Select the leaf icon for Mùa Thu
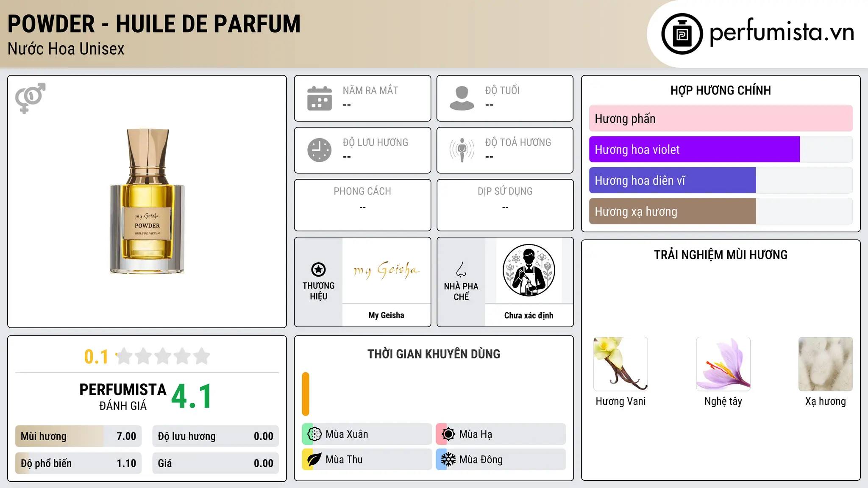 (x=314, y=460)
